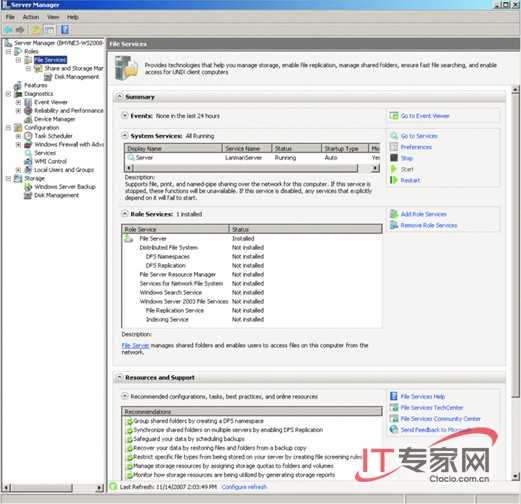
Task: Select Disk Management under Storage
Action: (56, 195)
